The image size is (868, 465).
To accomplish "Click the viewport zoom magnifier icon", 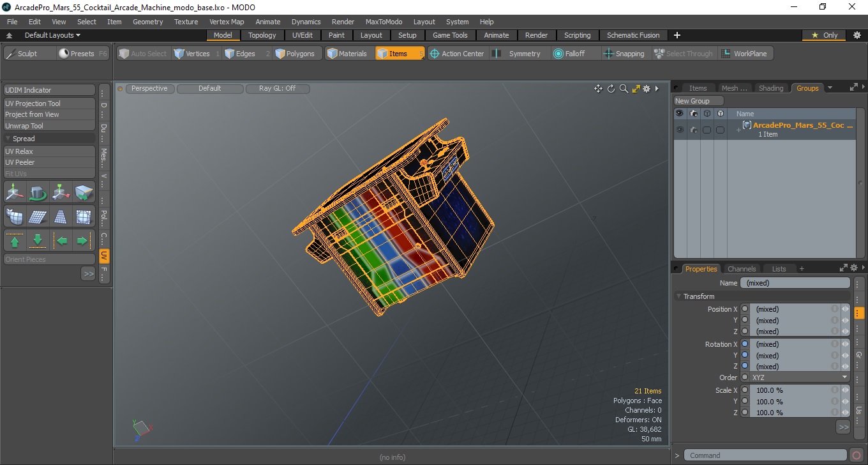I will 624,89.
